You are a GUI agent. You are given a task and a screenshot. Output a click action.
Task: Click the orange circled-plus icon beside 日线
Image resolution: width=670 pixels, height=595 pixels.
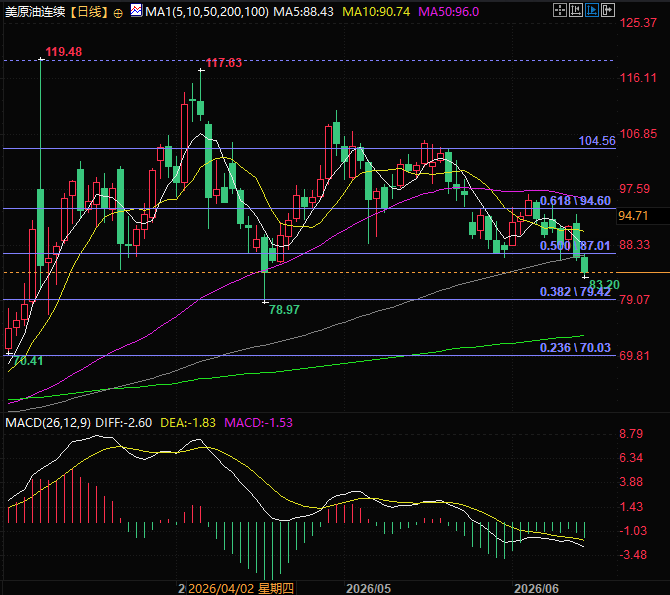(118, 13)
